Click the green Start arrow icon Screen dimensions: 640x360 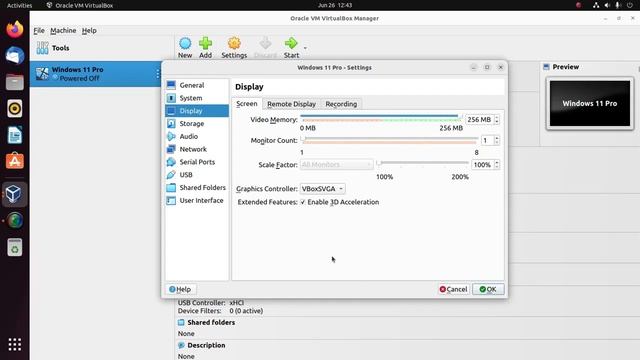(291, 43)
